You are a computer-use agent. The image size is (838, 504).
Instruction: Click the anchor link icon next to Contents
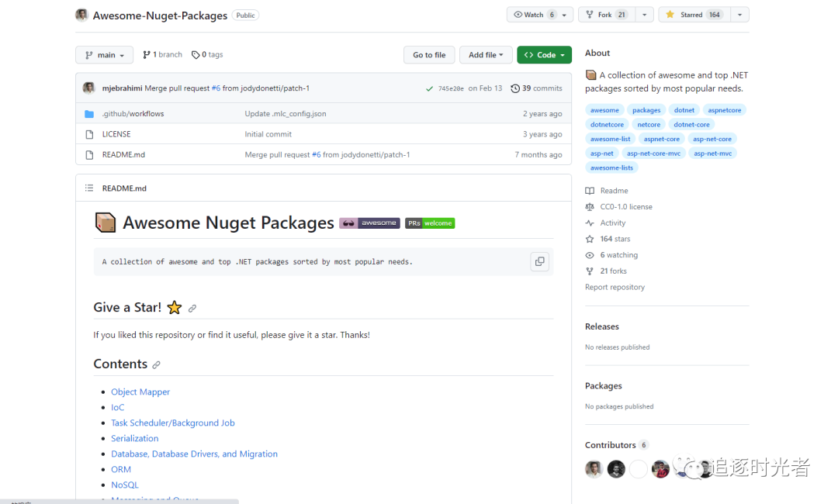pos(156,364)
